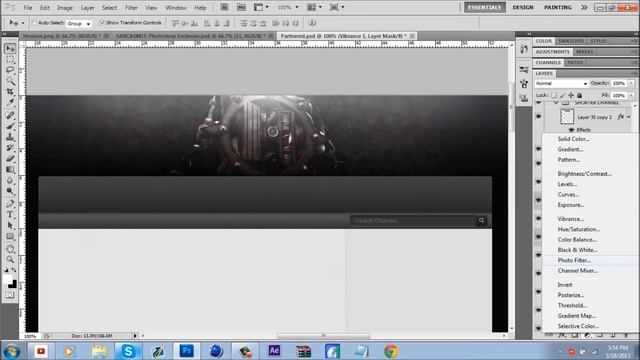The width and height of the screenshot is (640, 360).
Task: Click the background color swatch
Action: pos(13,284)
